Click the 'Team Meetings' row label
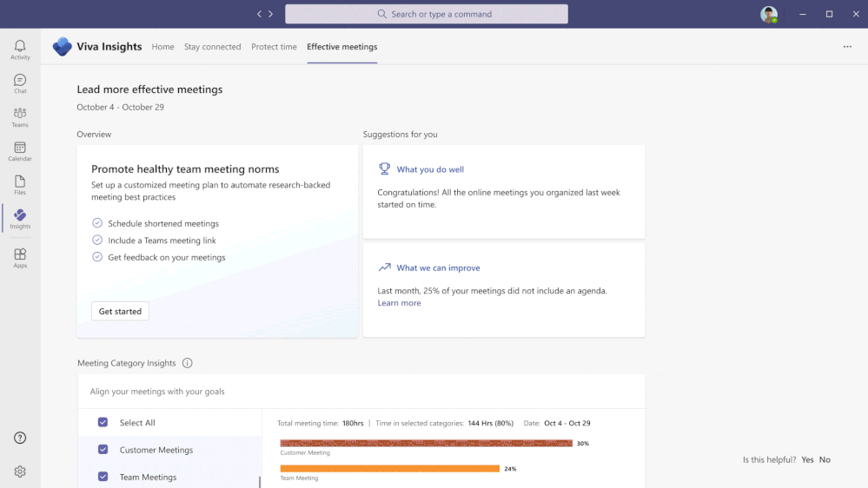This screenshot has height=488, width=868. point(149,477)
